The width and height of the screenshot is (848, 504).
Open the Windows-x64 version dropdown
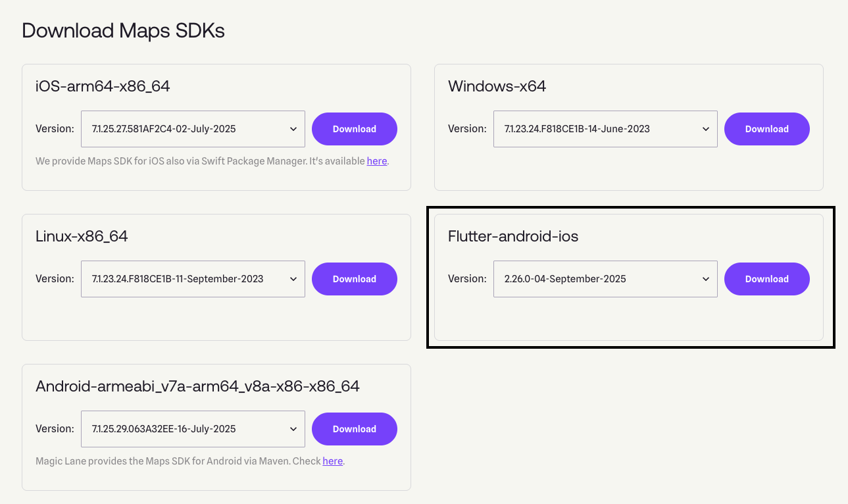pos(605,129)
